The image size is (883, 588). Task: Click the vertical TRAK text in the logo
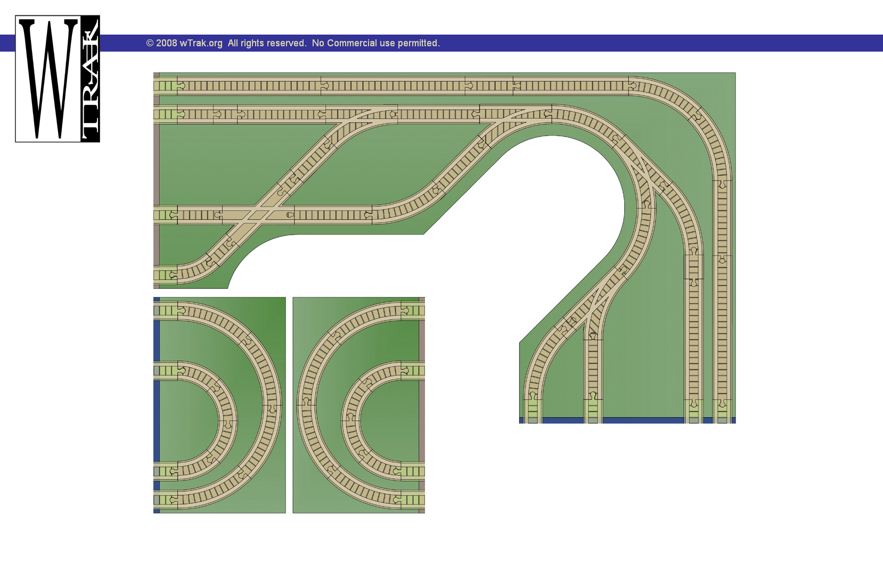point(90,79)
